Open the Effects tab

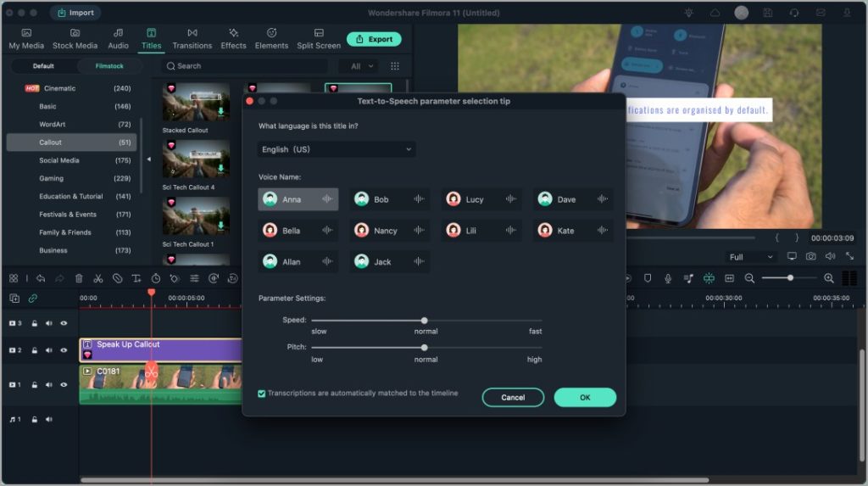coord(233,39)
